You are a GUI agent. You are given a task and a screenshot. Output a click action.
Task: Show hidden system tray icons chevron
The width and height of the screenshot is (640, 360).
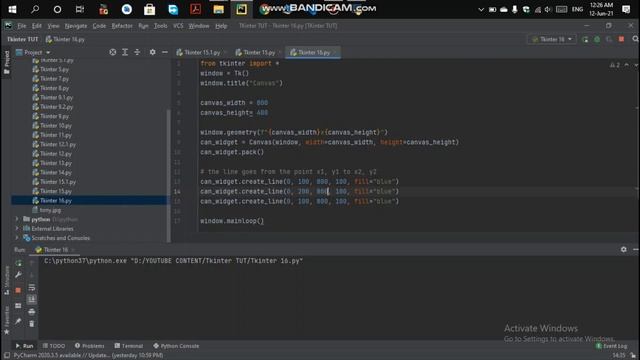coord(481,9)
